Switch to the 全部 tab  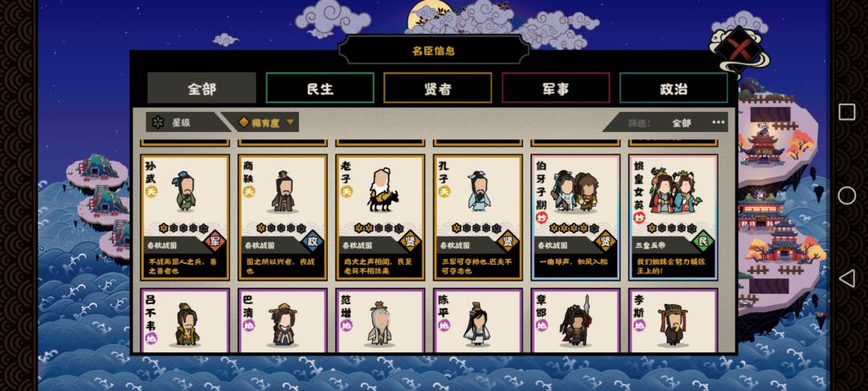coord(202,88)
